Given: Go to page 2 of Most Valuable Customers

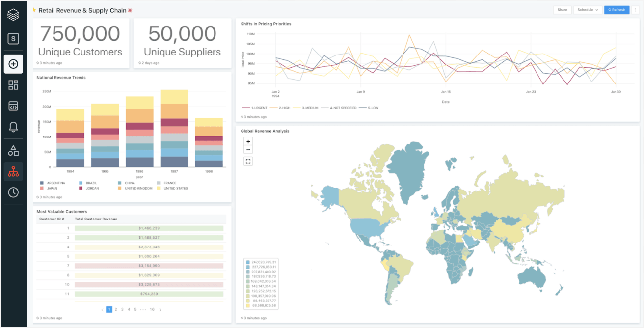Looking at the screenshot, I should click(116, 310).
